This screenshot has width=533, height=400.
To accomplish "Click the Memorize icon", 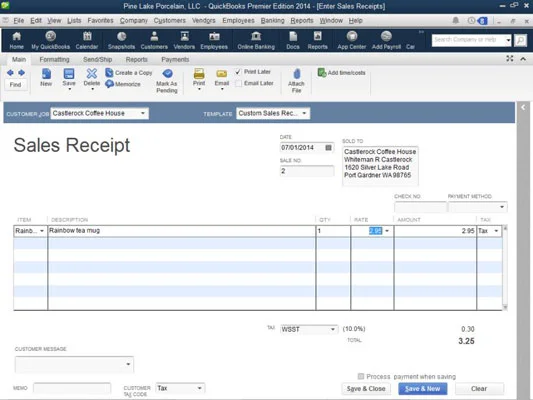I will point(123,84).
